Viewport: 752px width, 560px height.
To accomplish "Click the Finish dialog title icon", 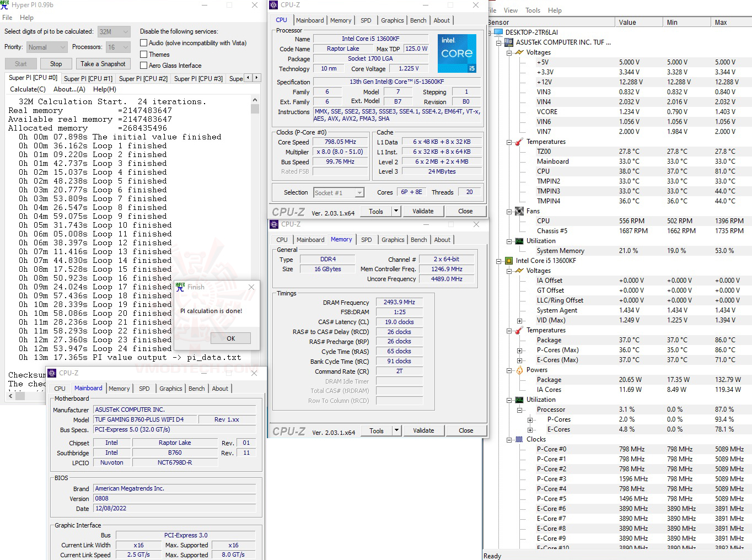I will (x=180, y=287).
